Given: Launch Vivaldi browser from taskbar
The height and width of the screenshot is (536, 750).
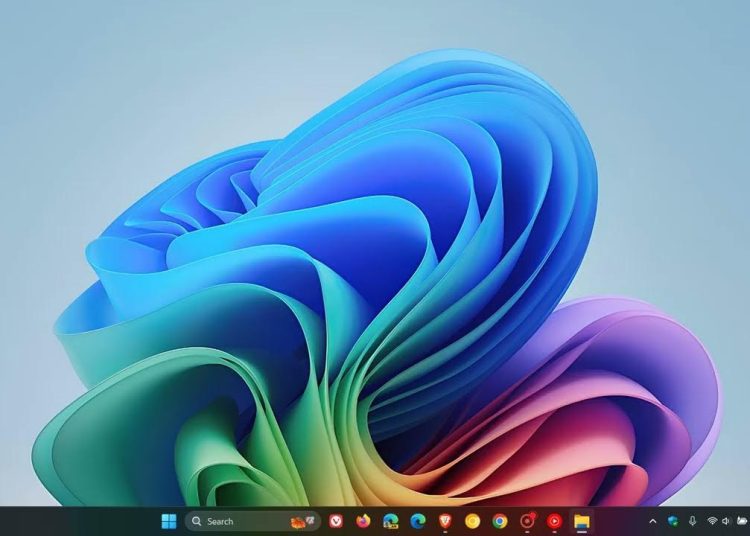Looking at the screenshot, I should click(x=336, y=521).
